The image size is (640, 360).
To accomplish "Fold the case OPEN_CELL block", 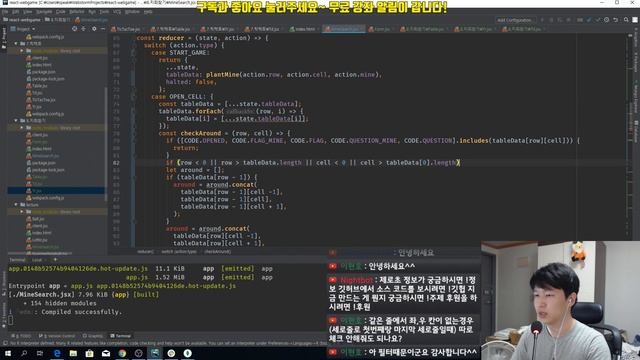I will coord(133,97).
